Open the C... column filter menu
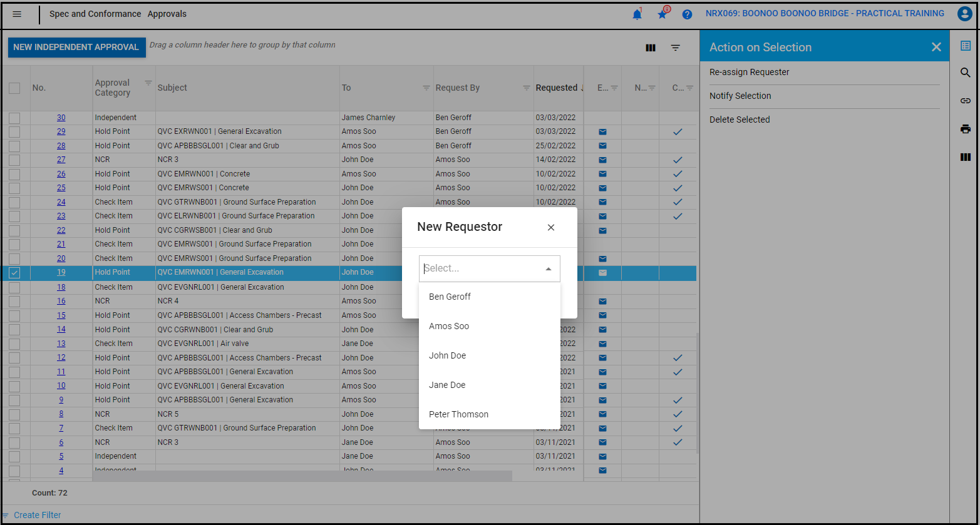This screenshot has width=980, height=525. [x=689, y=88]
